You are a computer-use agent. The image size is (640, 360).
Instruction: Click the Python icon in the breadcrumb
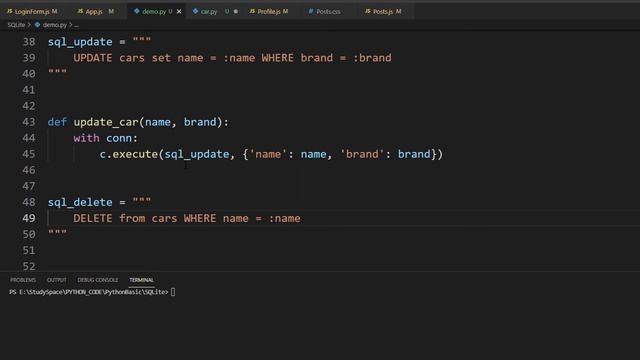[x=38, y=25]
